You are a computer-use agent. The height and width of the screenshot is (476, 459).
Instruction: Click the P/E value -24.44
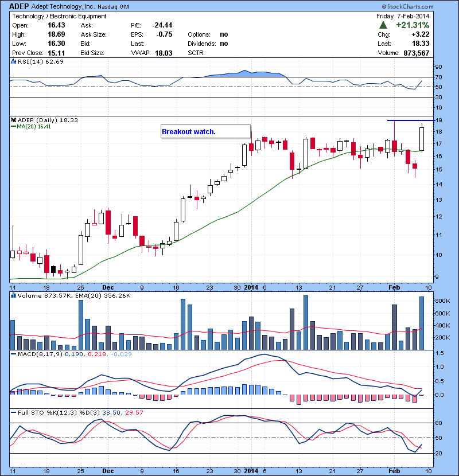click(162, 25)
